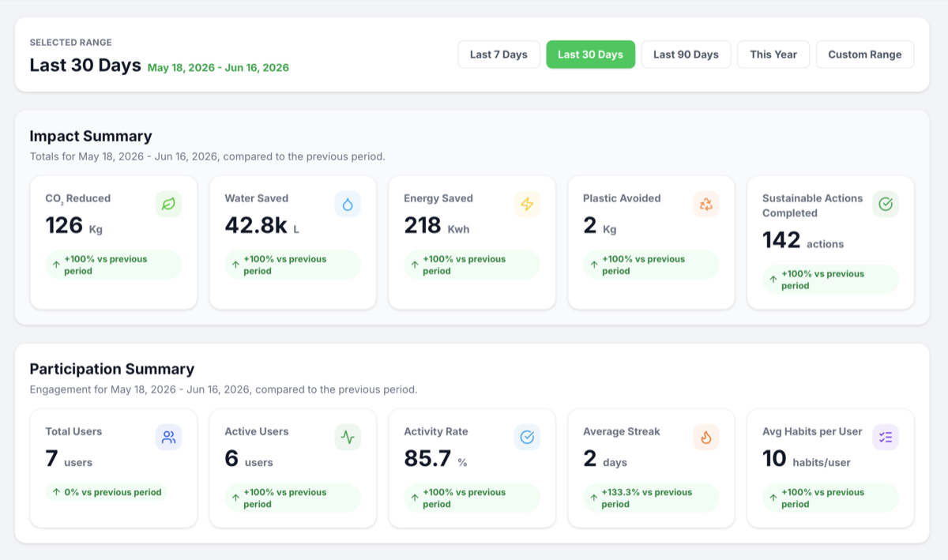
Task: Click the 6 users active value
Action: 249,459
